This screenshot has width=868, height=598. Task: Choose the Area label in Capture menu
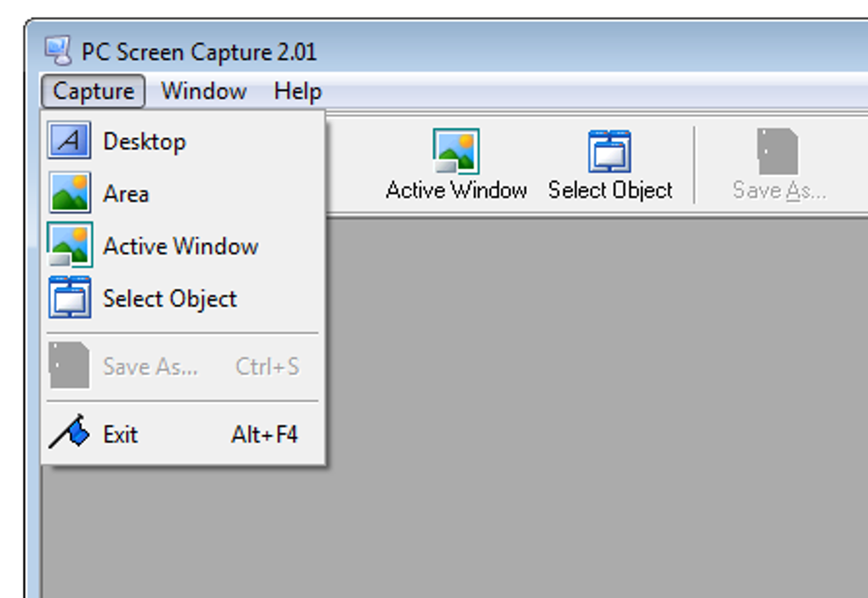pyautogui.click(x=126, y=194)
